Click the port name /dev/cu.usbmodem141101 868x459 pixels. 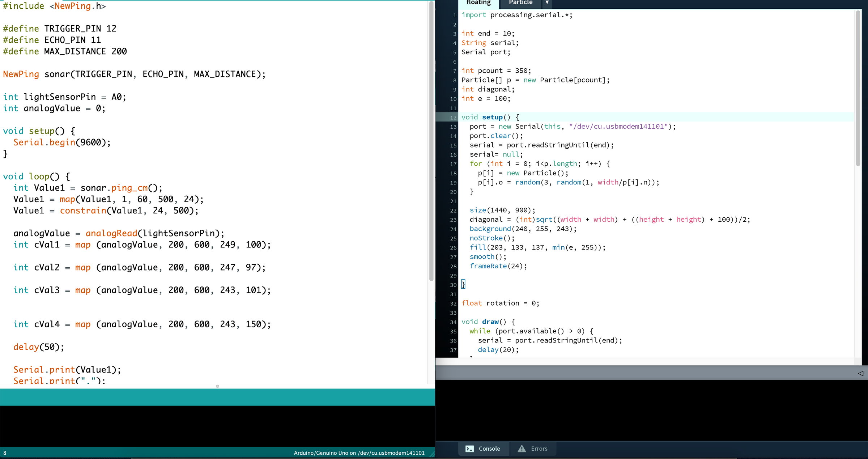390,452
